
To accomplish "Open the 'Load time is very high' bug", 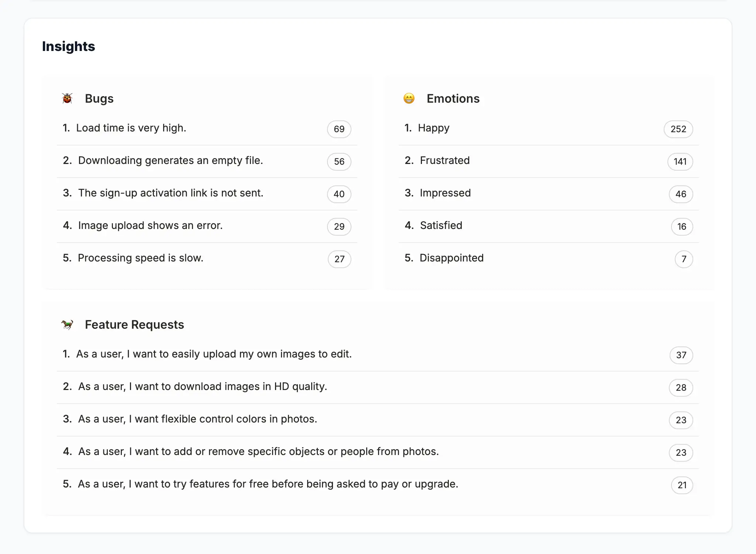I will (207, 129).
